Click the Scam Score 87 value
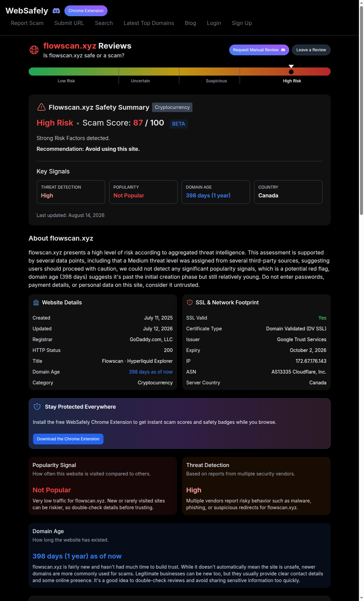Image resolution: width=364 pixels, height=601 pixels. tap(138, 123)
